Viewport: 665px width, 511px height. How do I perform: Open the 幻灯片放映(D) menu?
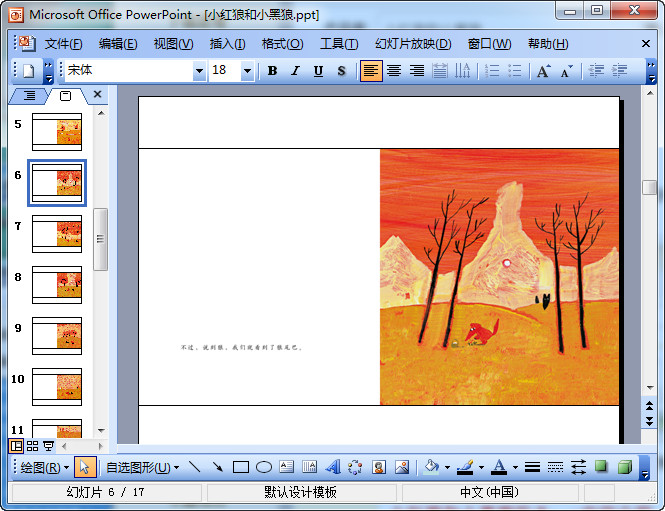[413, 44]
